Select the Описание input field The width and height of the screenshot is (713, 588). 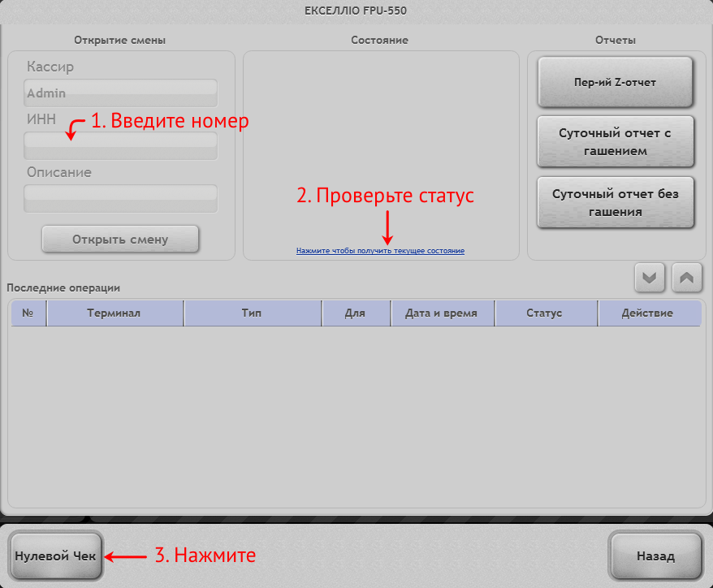click(120, 199)
